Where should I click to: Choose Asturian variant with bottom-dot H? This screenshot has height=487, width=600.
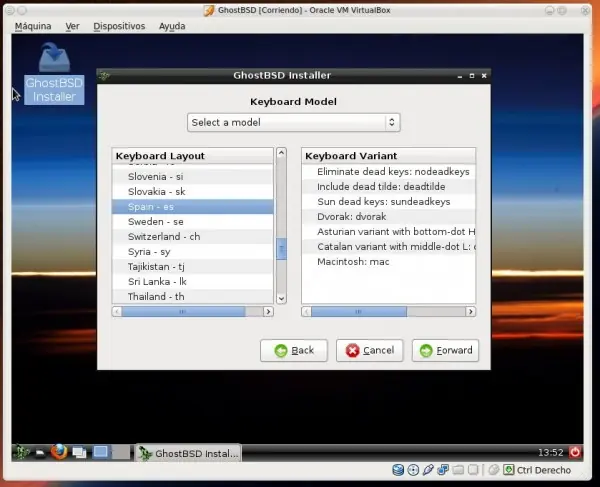coord(388,231)
